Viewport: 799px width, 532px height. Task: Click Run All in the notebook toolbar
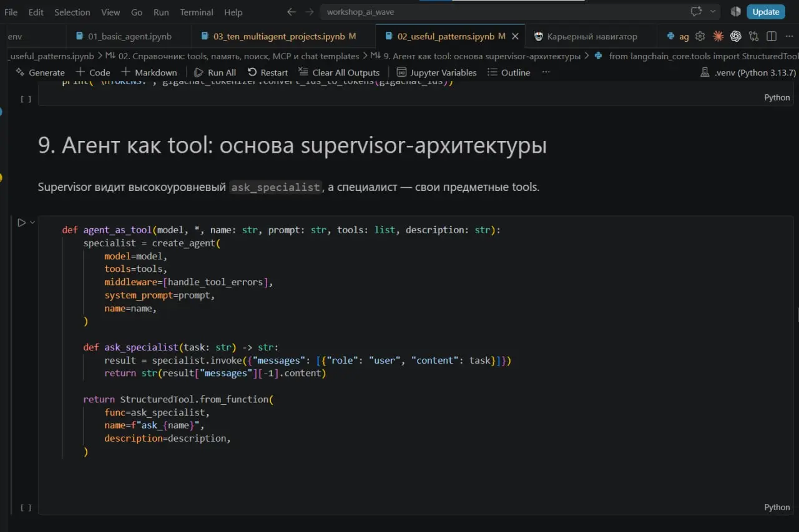tap(215, 72)
